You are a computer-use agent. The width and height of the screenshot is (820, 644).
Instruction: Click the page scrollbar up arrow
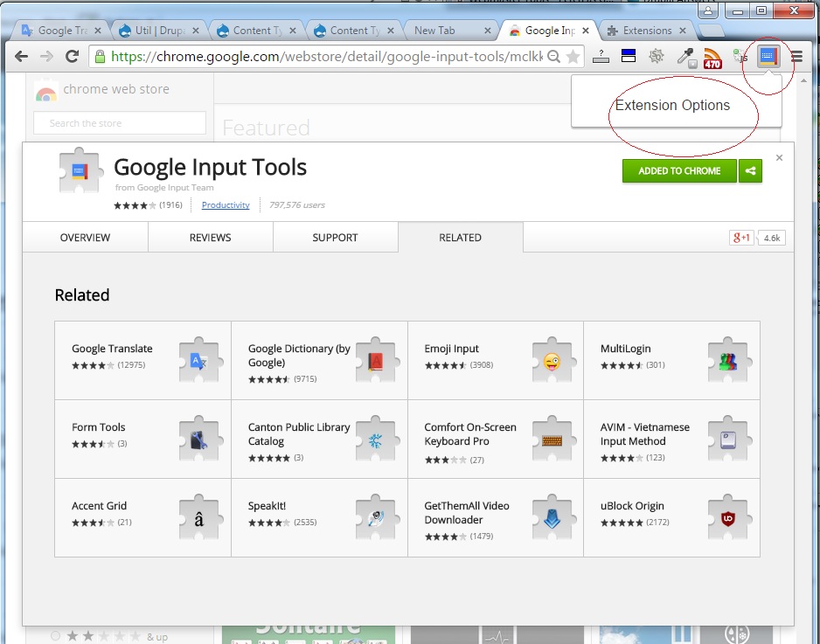coord(803,80)
